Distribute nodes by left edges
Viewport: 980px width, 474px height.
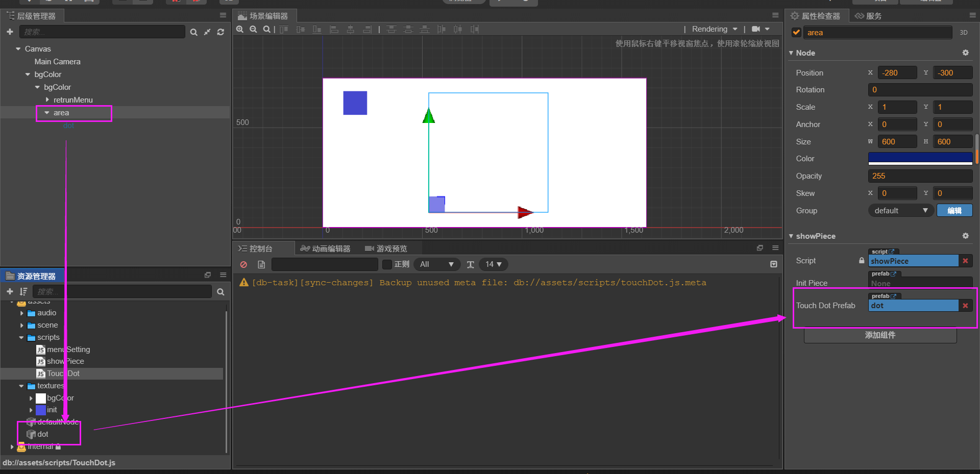(442, 29)
